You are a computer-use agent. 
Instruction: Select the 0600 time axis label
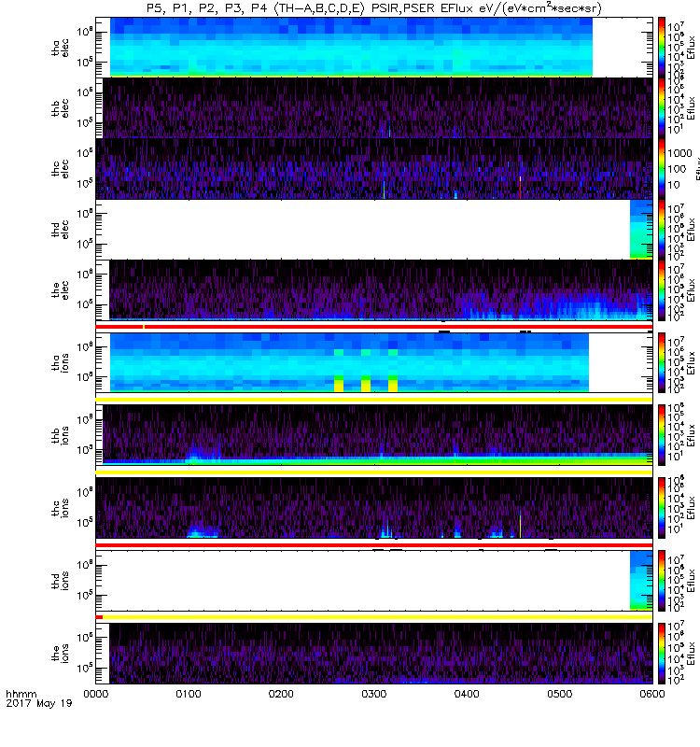point(651,694)
